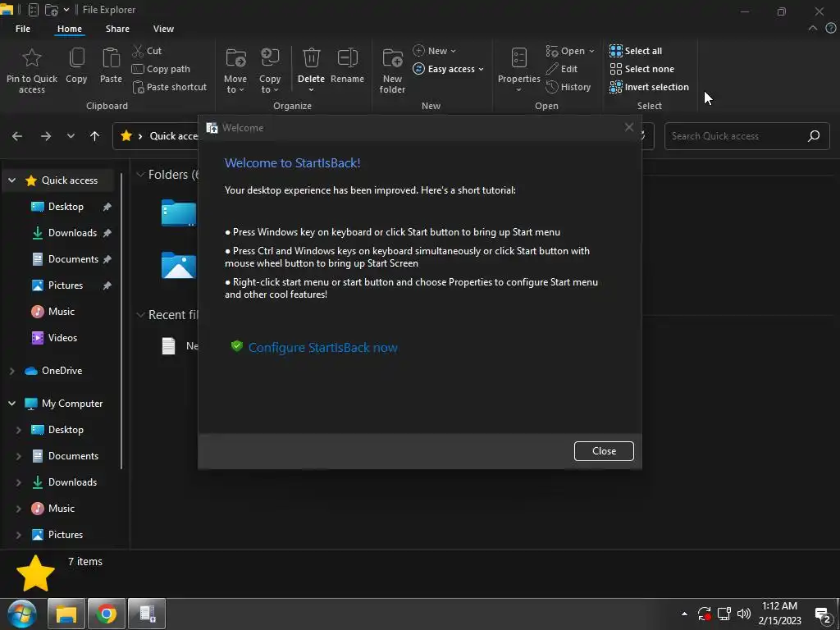Expand Downloads under My Computer
Screen dimensions: 840x630
coord(18,482)
